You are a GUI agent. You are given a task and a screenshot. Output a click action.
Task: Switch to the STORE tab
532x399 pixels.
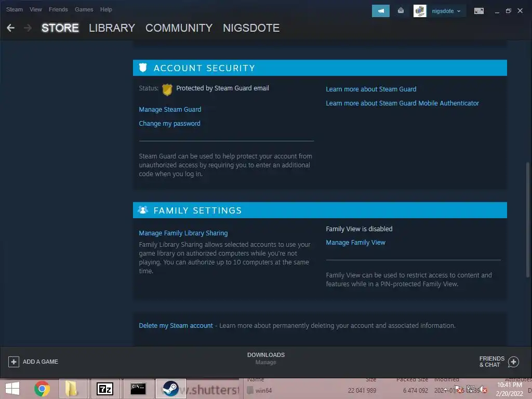pos(60,28)
